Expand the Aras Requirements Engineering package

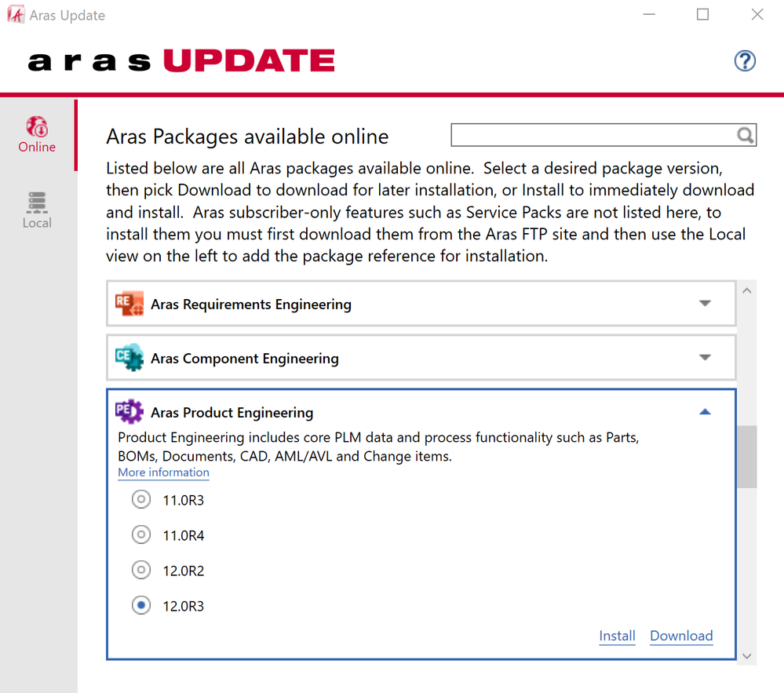tap(705, 304)
